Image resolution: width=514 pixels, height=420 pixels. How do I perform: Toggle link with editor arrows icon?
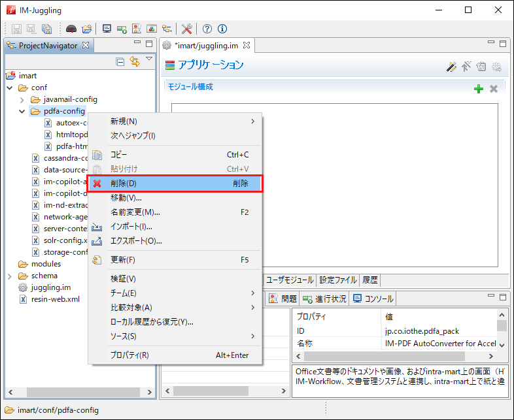[134, 62]
